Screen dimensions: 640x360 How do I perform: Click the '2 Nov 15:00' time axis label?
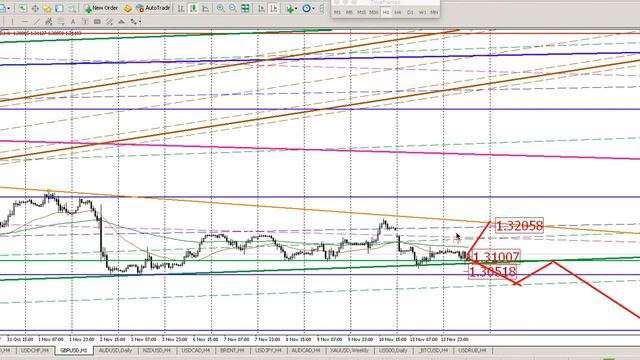(113, 339)
